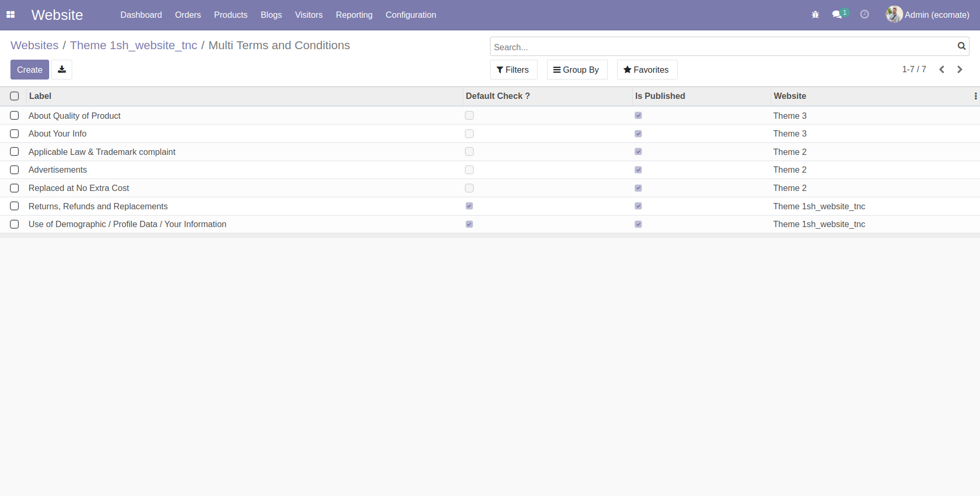Toggle Default Check for About Quality of Product
The width and height of the screenshot is (980, 496).
click(469, 116)
